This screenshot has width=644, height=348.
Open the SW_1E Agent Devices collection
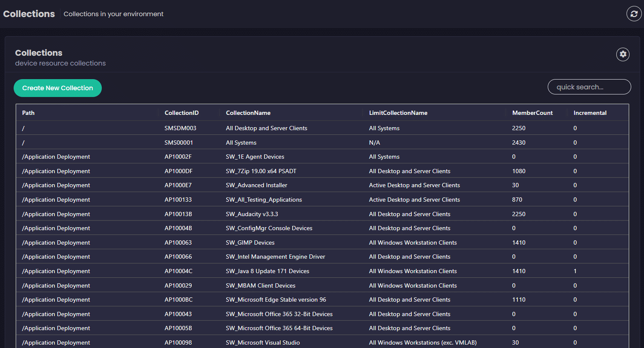pos(255,157)
